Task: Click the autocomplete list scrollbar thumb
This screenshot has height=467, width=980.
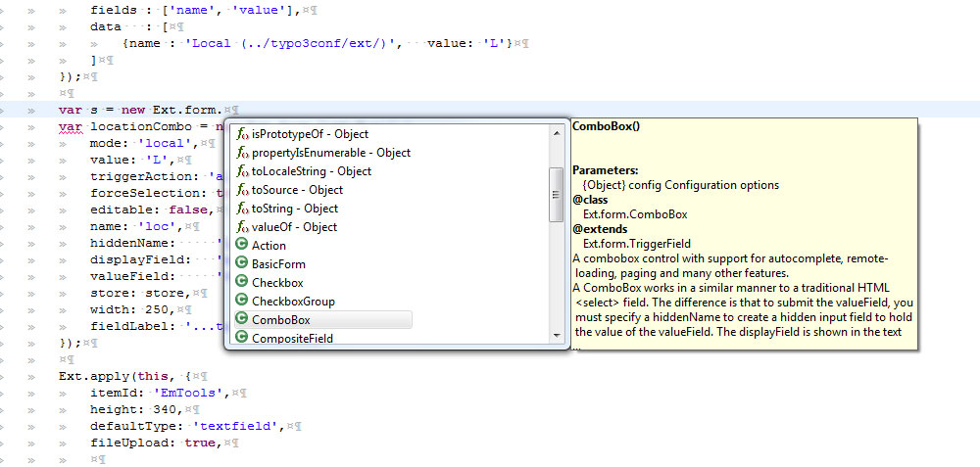Action: click(557, 194)
